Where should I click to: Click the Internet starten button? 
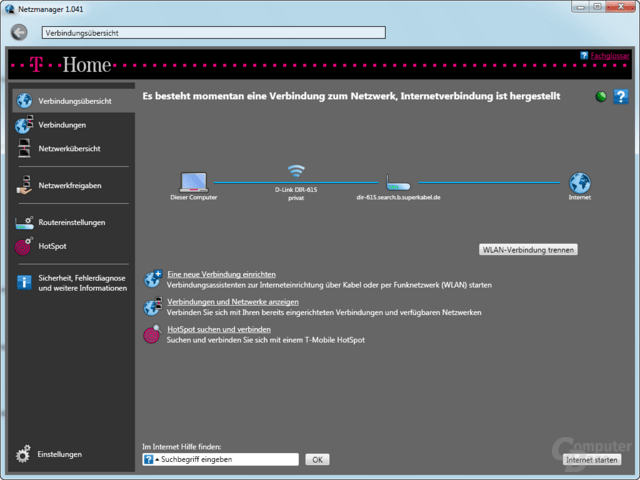point(592,460)
